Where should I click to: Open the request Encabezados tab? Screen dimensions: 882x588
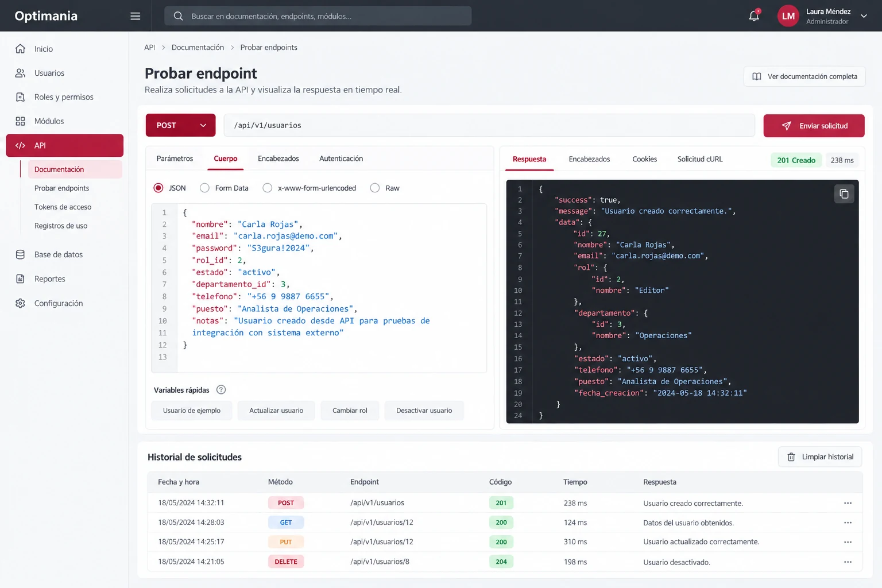tap(278, 158)
